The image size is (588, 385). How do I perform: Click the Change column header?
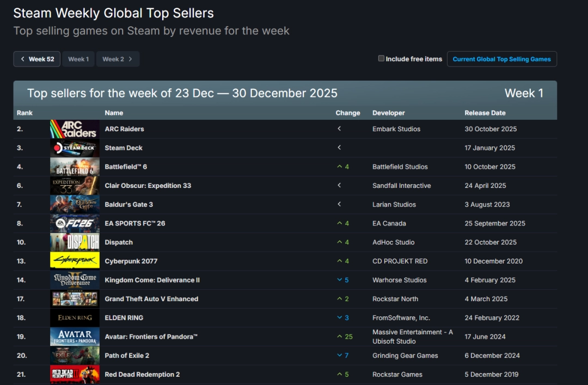coord(348,113)
